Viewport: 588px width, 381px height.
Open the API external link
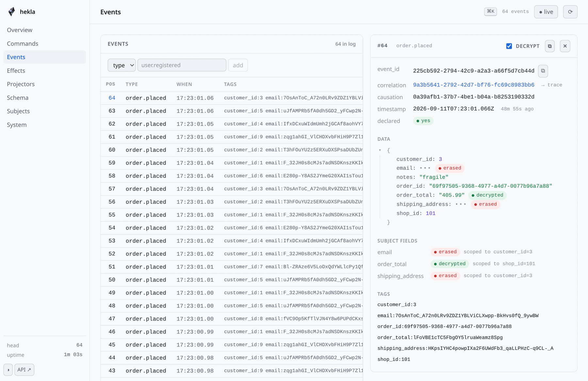click(24, 370)
